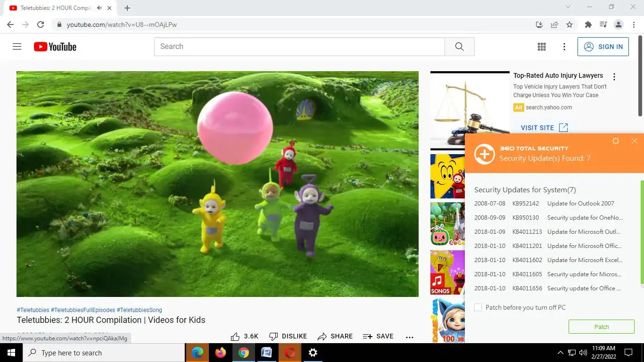Check 'Patch before you turn off PC'
The image size is (644, 362).
pos(478,307)
